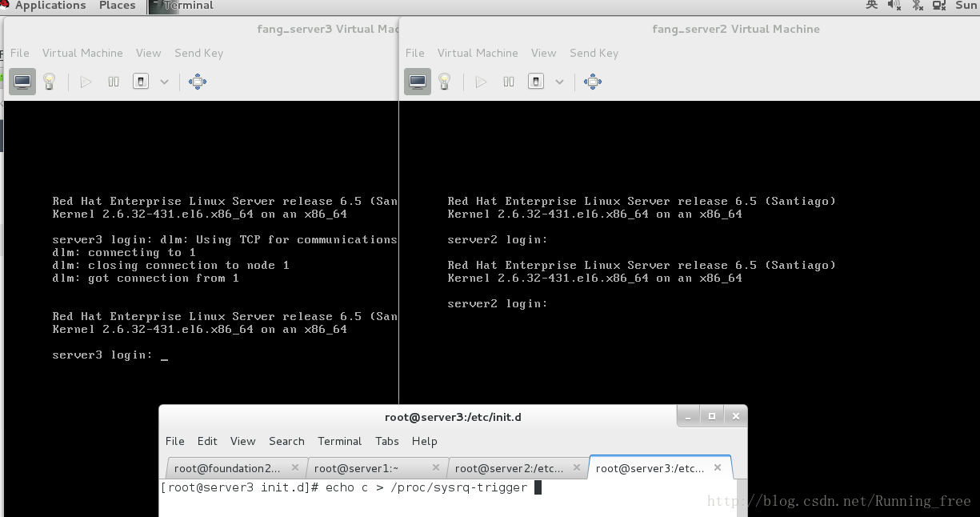The image size is (980, 517).
Task: Click the 'dlm: got connection from 1' line
Action: (x=146, y=279)
